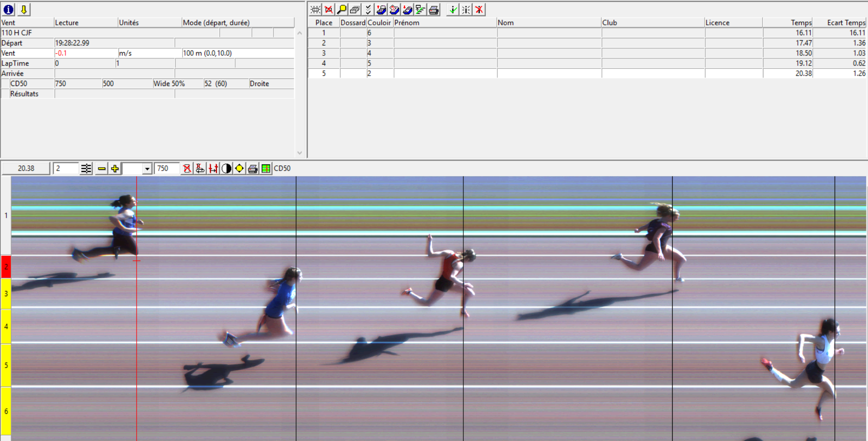Print the photo-finish image with printer icon

point(253,168)
